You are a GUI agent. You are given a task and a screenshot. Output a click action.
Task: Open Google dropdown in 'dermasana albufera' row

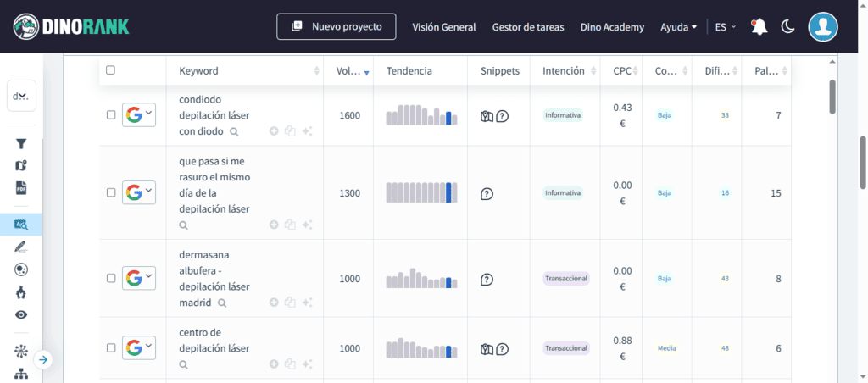[139, 278]
